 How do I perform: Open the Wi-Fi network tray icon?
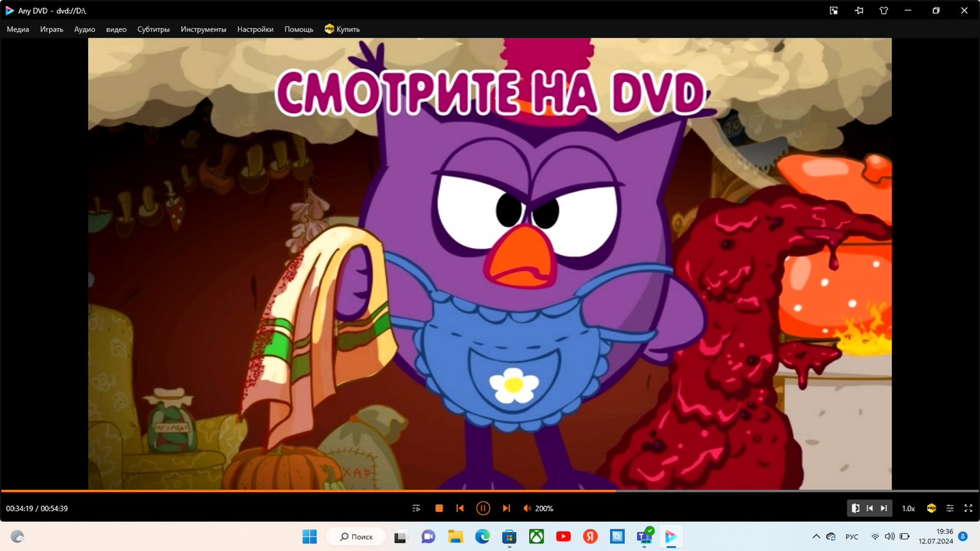click(875, 536)
